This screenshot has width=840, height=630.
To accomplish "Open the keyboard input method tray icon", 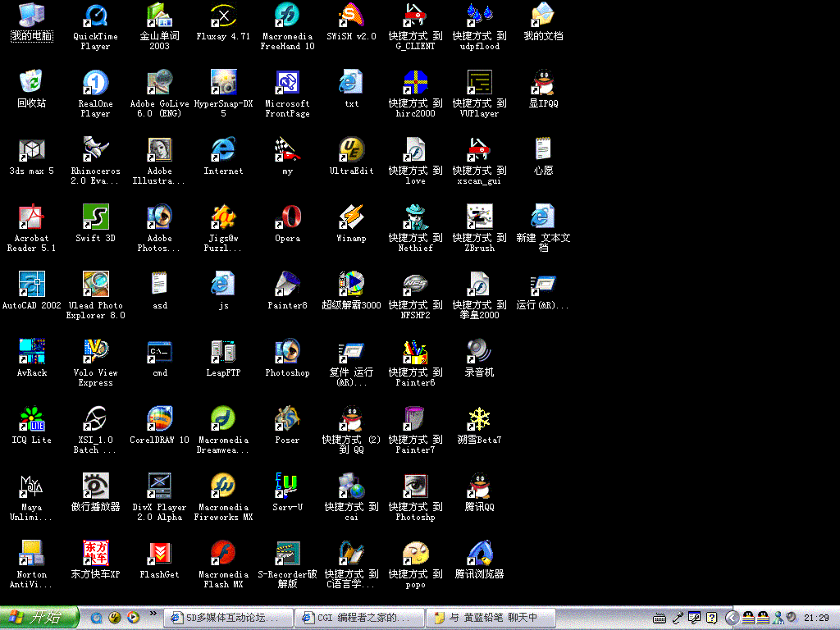I will point(660,619).
